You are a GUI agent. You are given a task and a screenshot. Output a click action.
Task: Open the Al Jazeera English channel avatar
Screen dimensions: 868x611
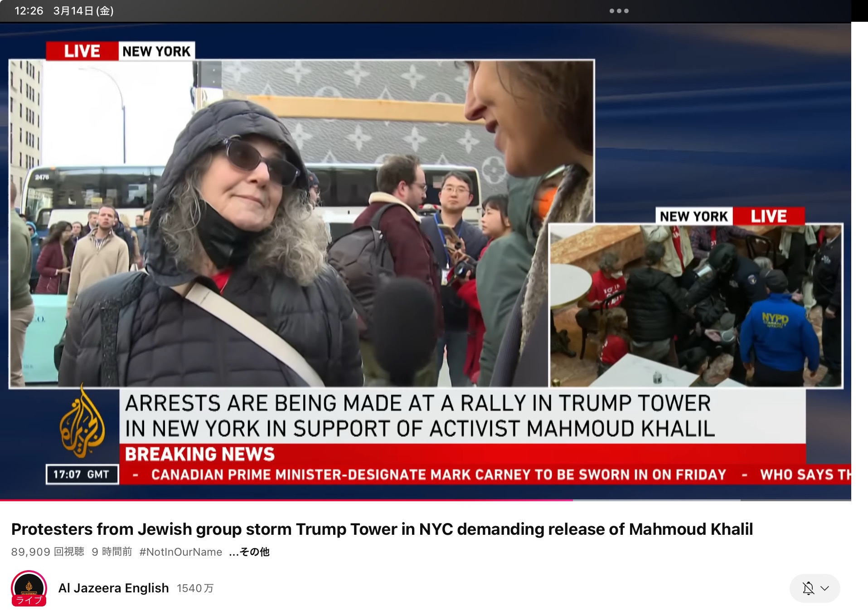click(x=29, y=587)
